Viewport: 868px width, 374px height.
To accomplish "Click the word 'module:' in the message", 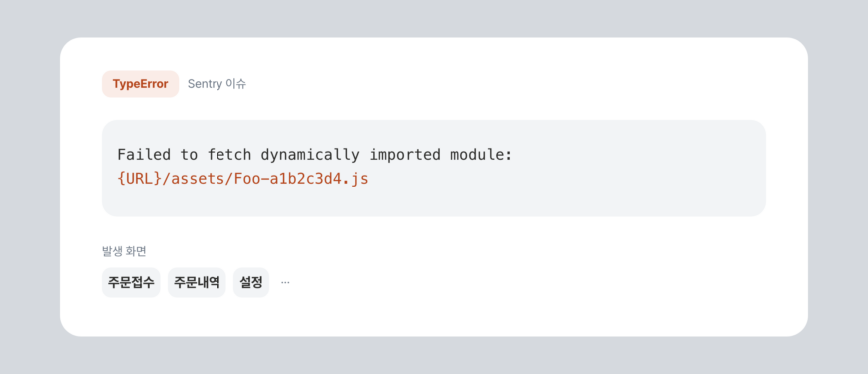I will (481, 155).
